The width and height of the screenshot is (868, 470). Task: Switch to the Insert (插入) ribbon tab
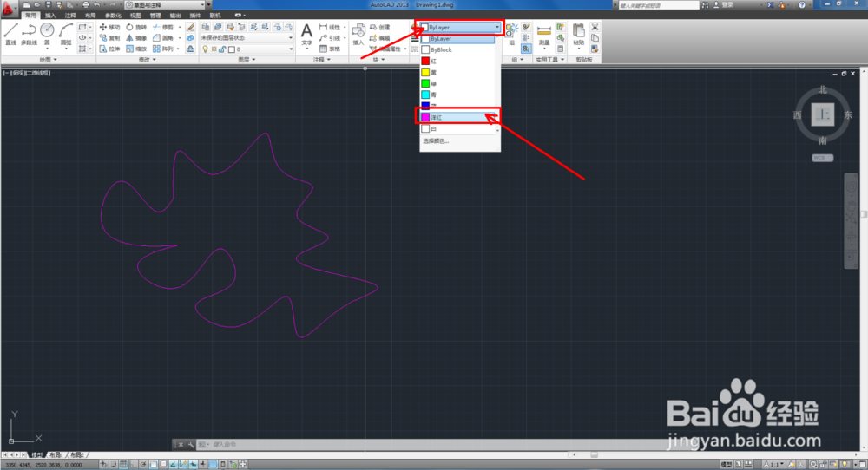50,16
